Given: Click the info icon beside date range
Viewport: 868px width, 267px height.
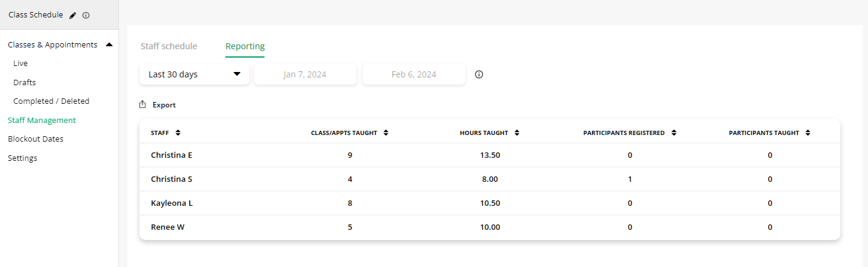Looking at the screenshot, I should coord(479,74).
